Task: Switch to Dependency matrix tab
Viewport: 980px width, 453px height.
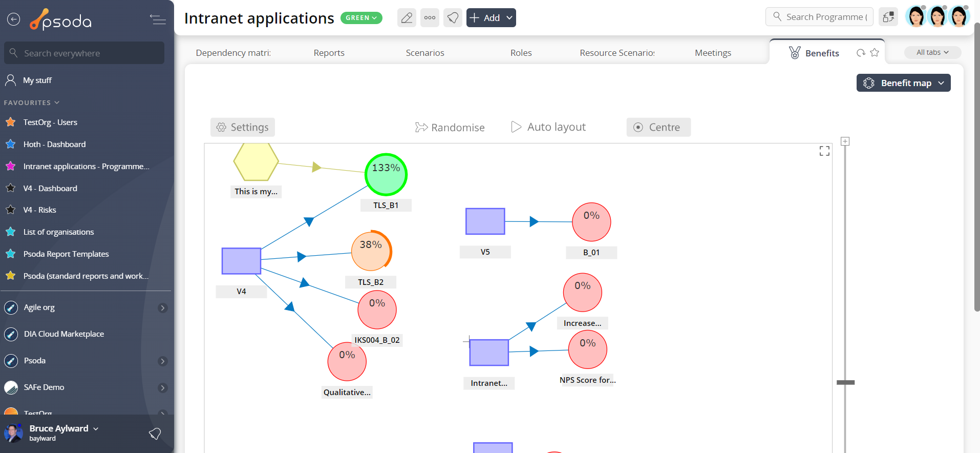Action: (233, 53)
